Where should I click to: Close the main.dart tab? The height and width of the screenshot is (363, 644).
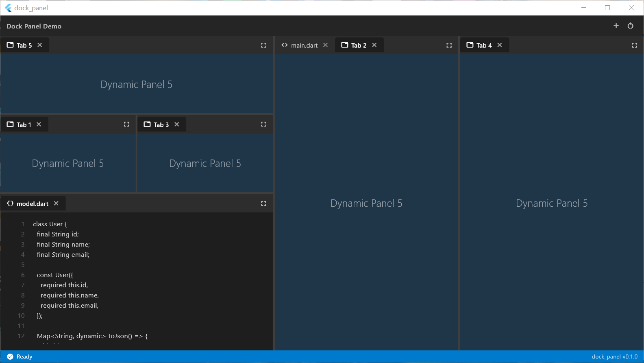pos(326,45)
